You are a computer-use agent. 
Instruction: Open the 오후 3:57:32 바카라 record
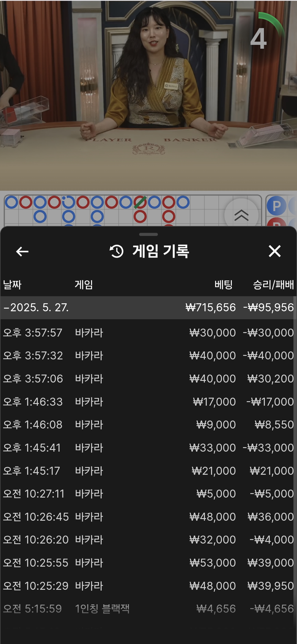[x=148, y=356]
